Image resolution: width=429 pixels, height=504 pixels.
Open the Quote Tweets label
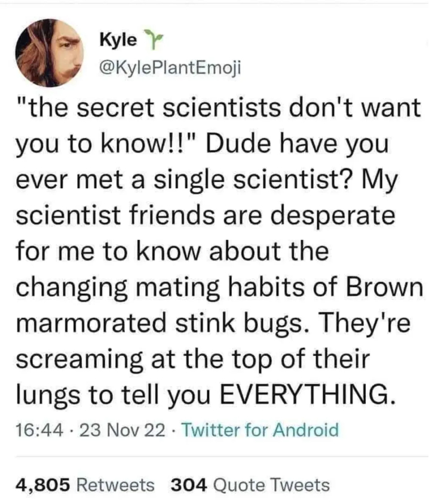click(x=269, y=485)
